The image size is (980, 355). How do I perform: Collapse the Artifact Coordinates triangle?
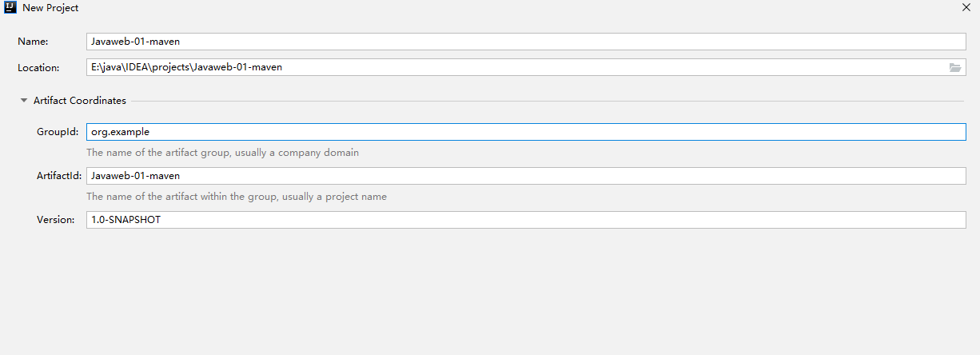(x=24, y=101)
